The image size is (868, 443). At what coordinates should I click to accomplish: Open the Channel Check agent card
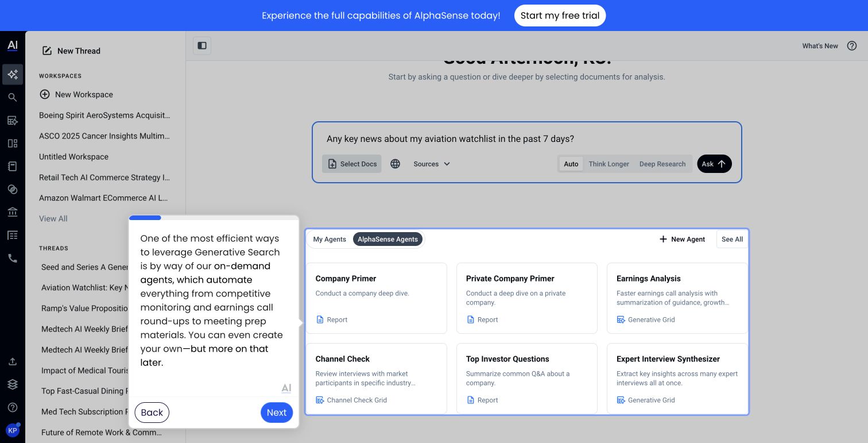(x=377, y=379)
